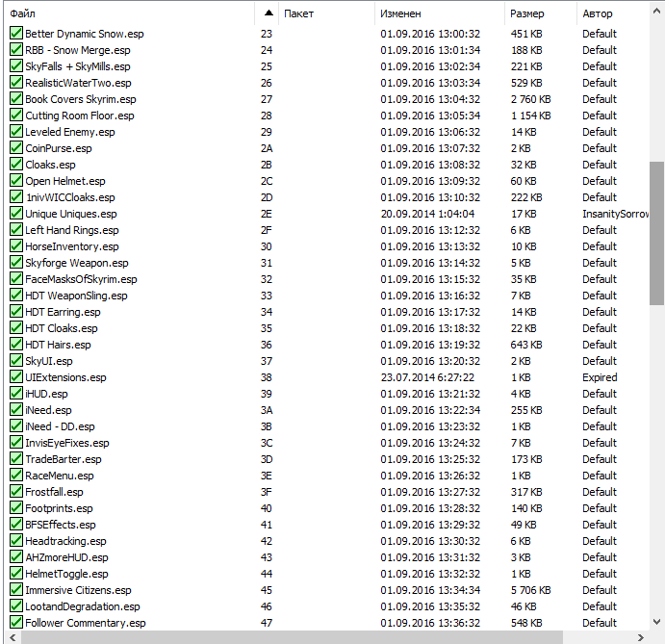
Task: Select SkyFalls + SkyMills.esp file name
Action: coord(78,66)
